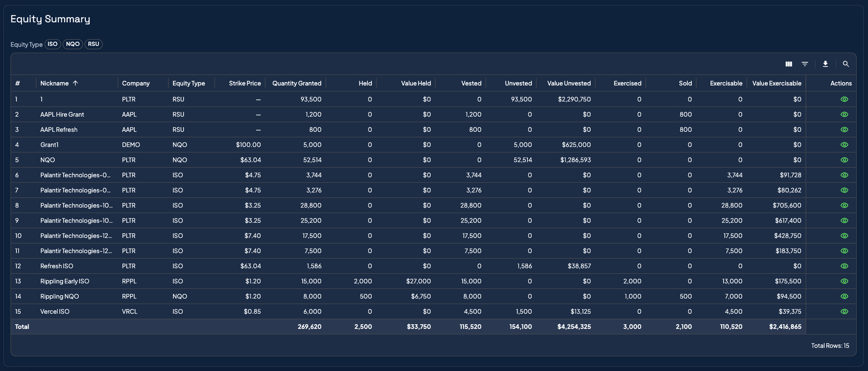Click the $705,600 value exercisable cell
The width and height of the screenshot is (868, 371).
[x=787, y=206]
